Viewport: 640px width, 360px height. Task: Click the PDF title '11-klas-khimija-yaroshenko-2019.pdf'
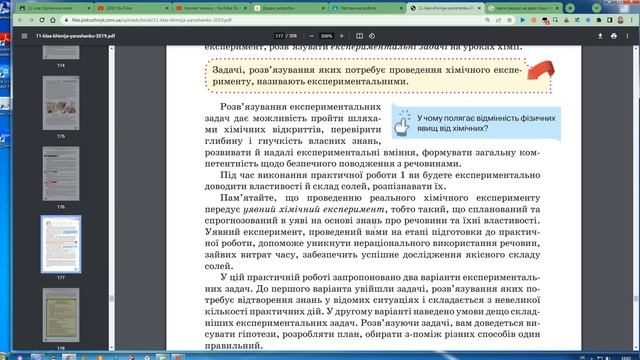tap(76, 36)
